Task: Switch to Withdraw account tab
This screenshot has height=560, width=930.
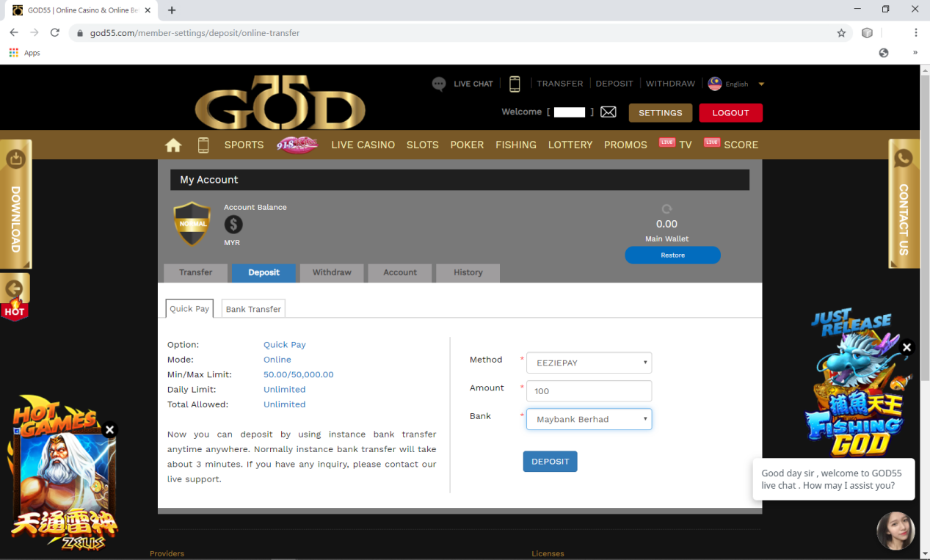Action: pos(332,273)
